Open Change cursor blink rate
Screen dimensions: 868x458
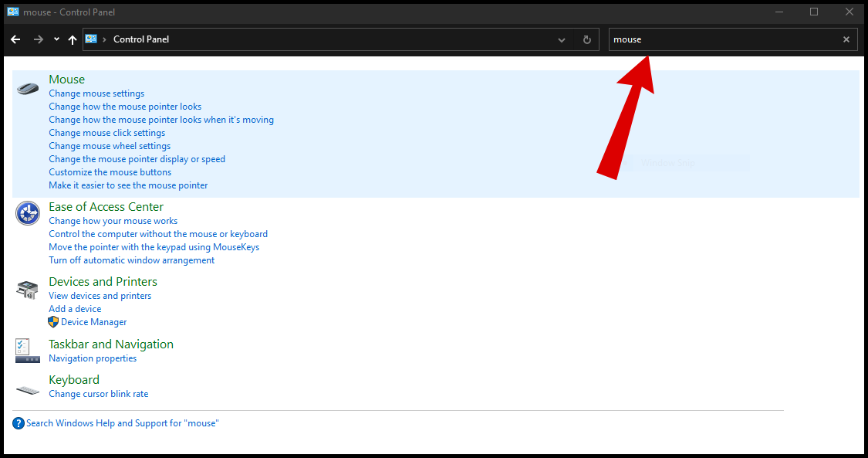point(99,394)
